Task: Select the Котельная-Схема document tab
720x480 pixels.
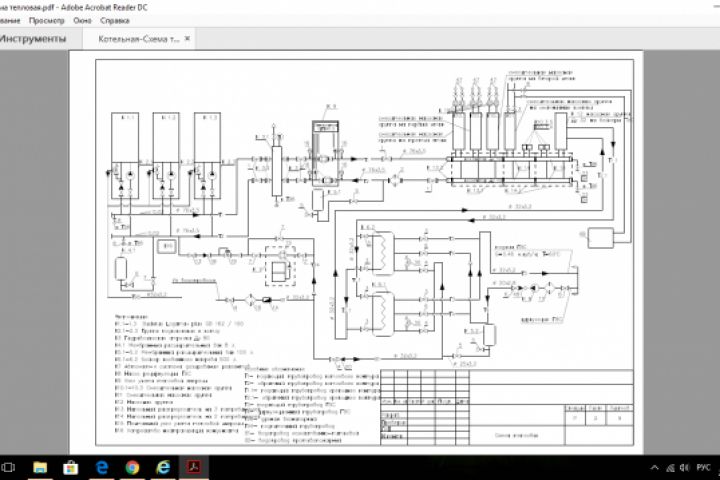Action: pyautogui.click(x=138, y=39)
